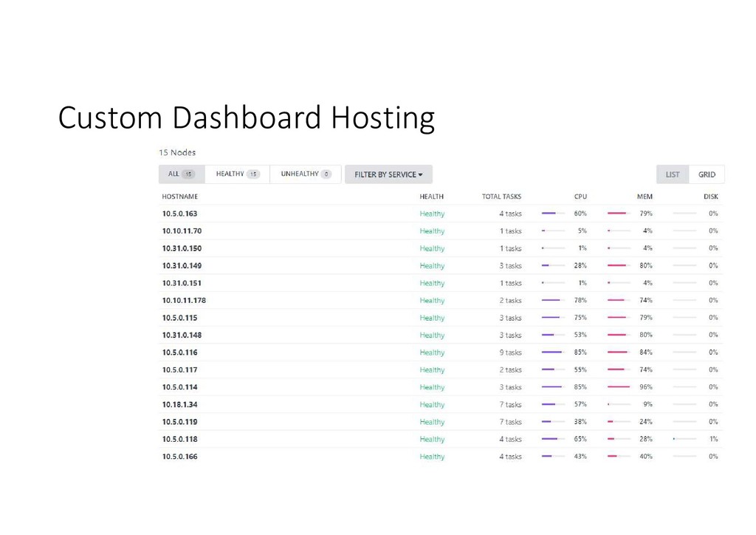This screenshot has height=535, width=756.
Task: Click Healthy status of 10.5.0.166
Action: (432, 457)
